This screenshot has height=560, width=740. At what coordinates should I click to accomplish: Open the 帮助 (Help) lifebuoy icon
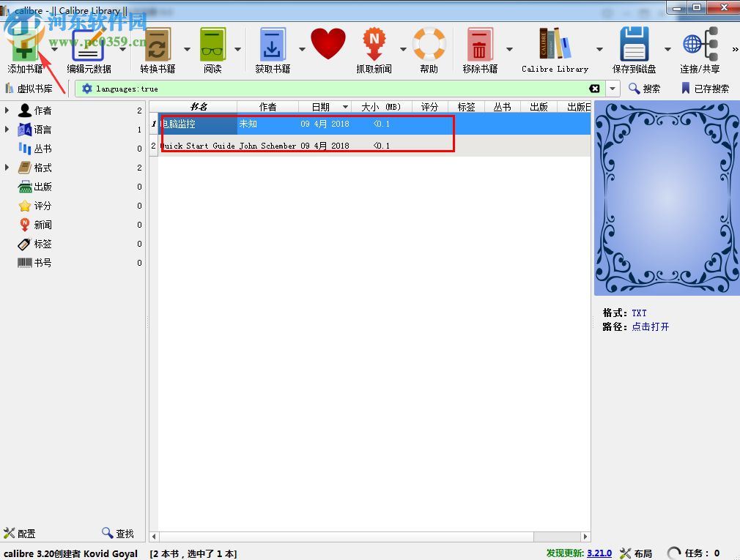click(429, 44)
